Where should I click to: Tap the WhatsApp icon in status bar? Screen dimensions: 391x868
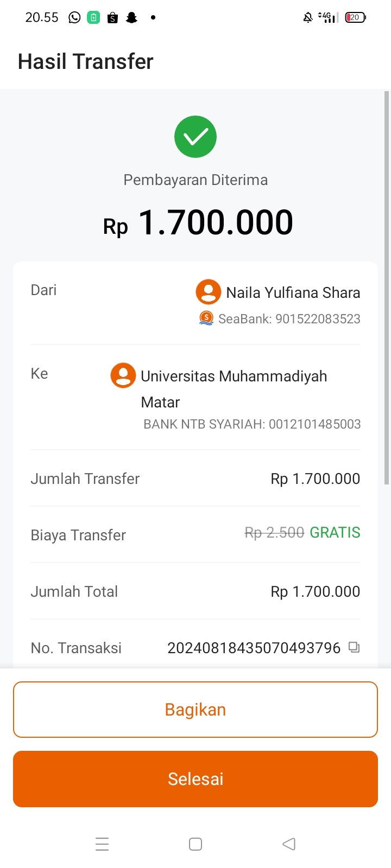[x=74, y=18]
